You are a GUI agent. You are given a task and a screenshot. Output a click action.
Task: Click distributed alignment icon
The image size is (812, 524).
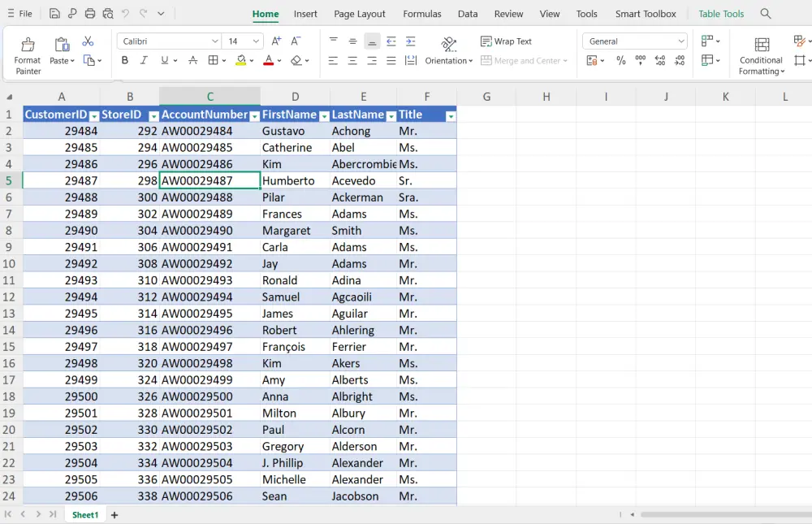(x=411, y=61)
